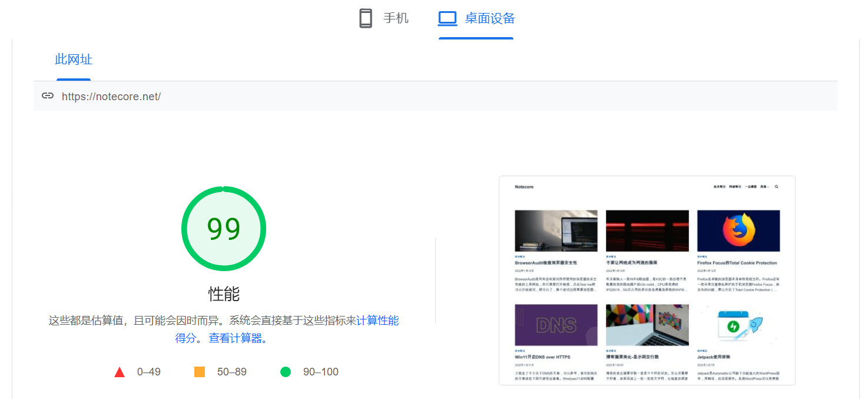Screen dimensions: 868x399
Task: Click the performance score gauge showing 99
Action: (224, 229)
